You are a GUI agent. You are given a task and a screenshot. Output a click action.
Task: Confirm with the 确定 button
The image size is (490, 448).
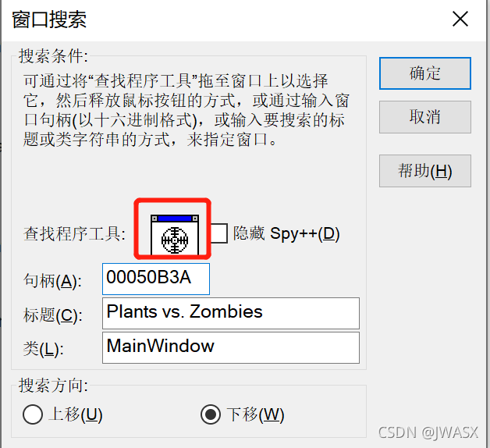pos(425,73)
